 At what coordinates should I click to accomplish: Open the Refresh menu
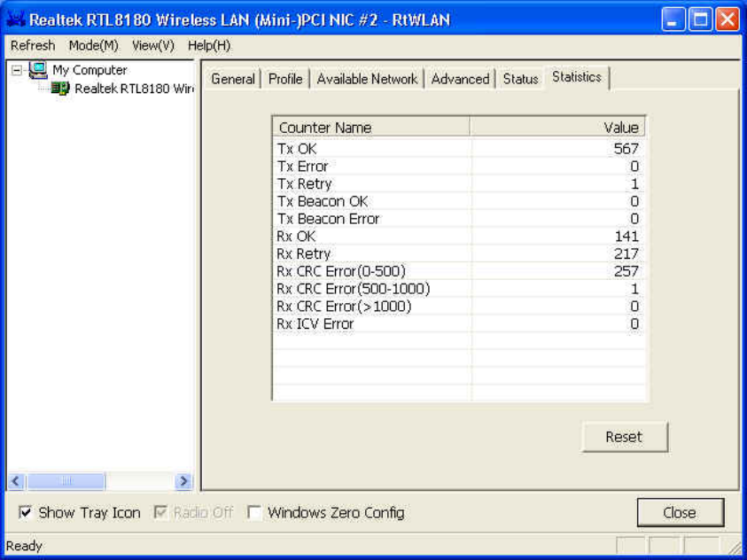33,46
